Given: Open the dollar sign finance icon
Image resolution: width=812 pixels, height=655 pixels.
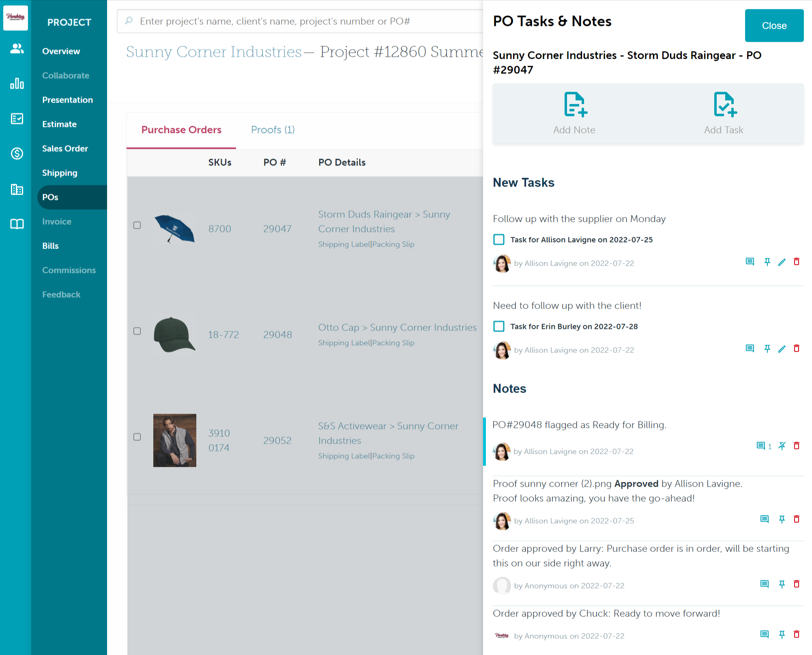Looking at the screenshot, I should pos(17,153).
